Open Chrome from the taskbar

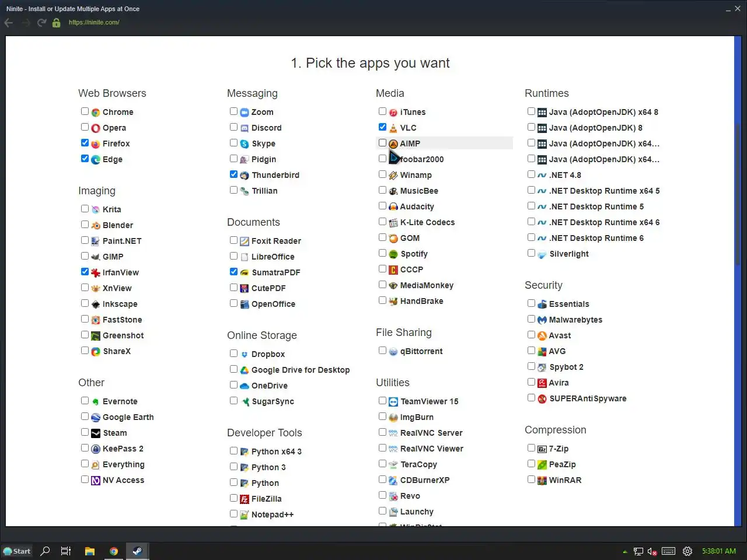coord(114,551)
